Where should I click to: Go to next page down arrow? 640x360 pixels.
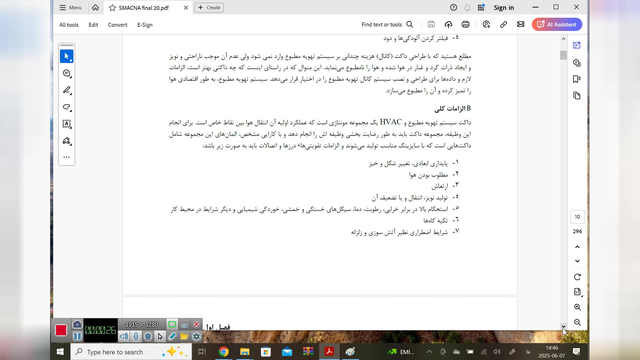coord(577,261)
